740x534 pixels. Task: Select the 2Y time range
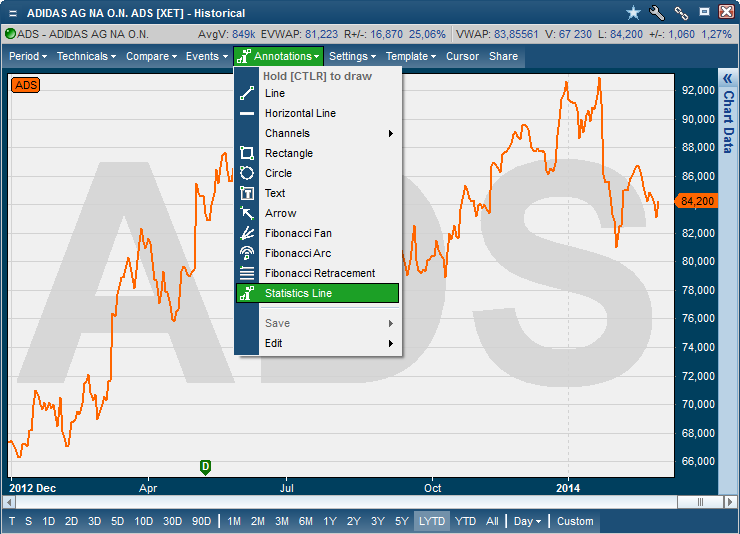pyautogui.click(x=353, y=521)
